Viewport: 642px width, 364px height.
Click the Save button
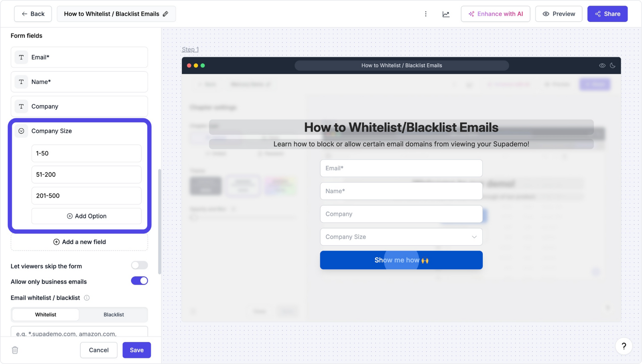[x=136, y=350]
